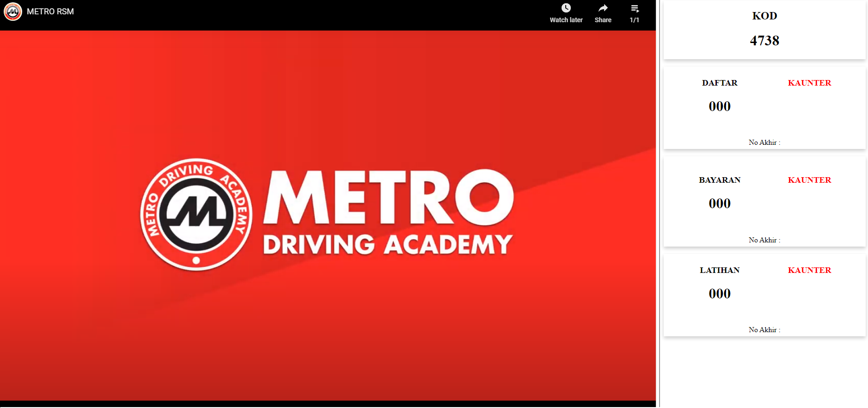This screenshot has width=868, height=408.
Task: Open the playlist 1/1 icon
Action: pyautogui.click(x=635, y=9)
